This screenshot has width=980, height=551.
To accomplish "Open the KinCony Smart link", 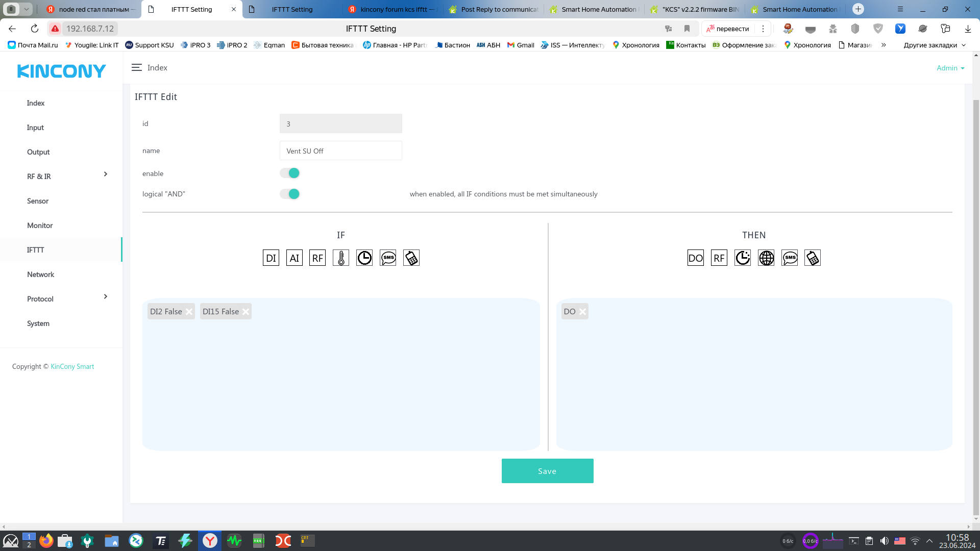I will click(x=72, y=366).
